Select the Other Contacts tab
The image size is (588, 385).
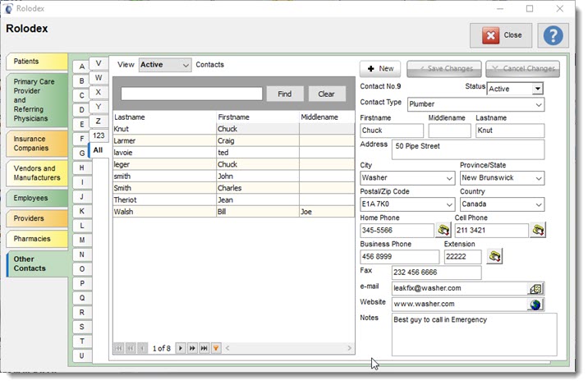point(37,264)
